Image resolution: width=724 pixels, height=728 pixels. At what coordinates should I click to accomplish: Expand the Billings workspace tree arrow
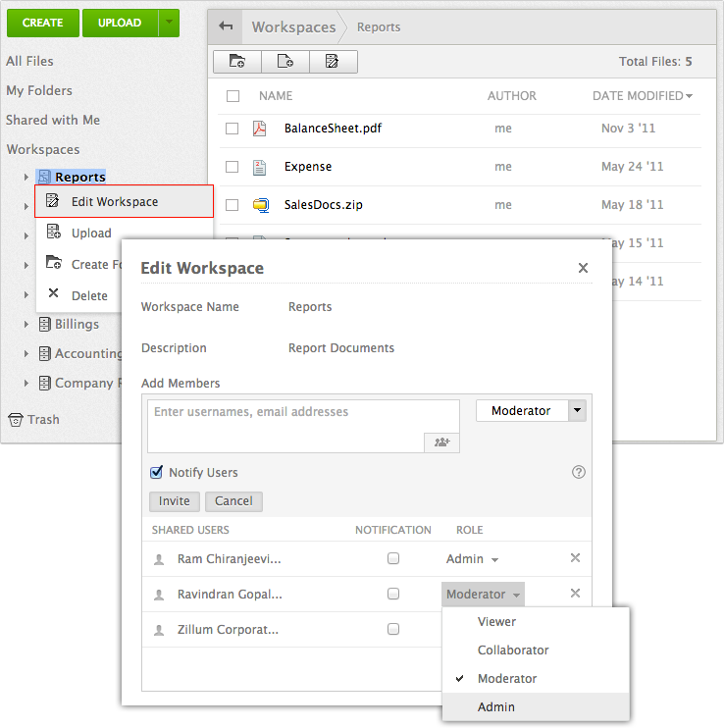coord(26,324)
